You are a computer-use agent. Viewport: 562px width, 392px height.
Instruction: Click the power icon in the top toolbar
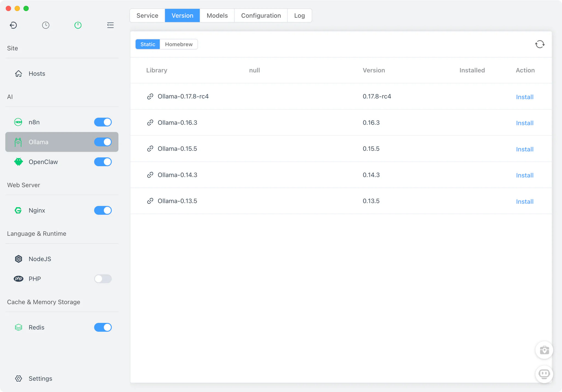point(78,25)
